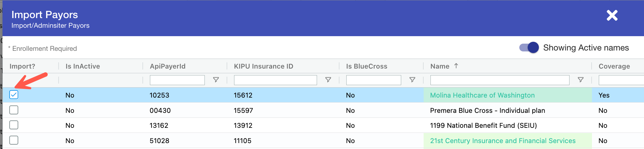
Task: Check import box for 21st Century Insurance
Action: 14,140
